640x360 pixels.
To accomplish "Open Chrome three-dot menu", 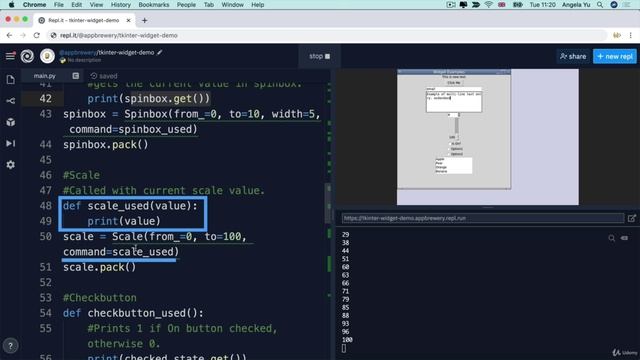I will click(x=631, y=36).
